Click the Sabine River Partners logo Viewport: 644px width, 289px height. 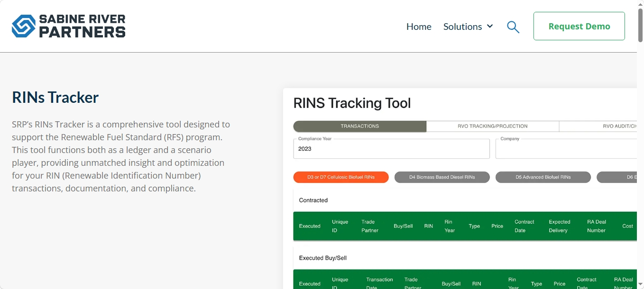[69, 26]
